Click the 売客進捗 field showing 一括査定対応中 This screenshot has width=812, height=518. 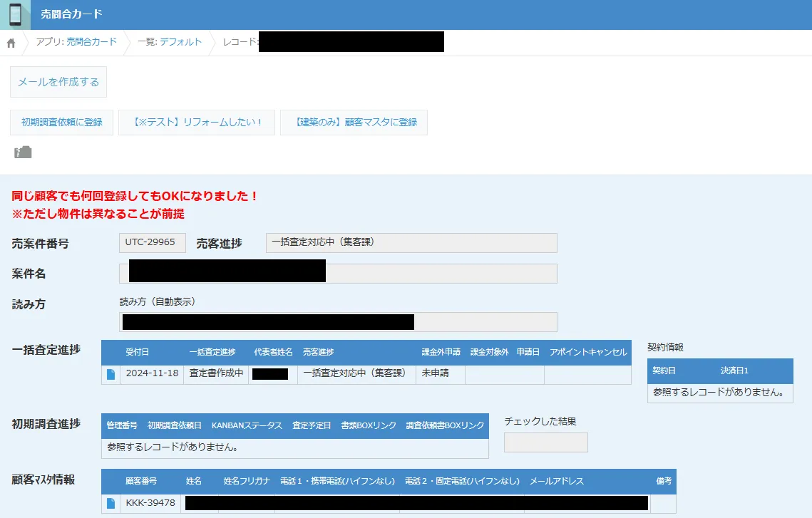point(411,242)
